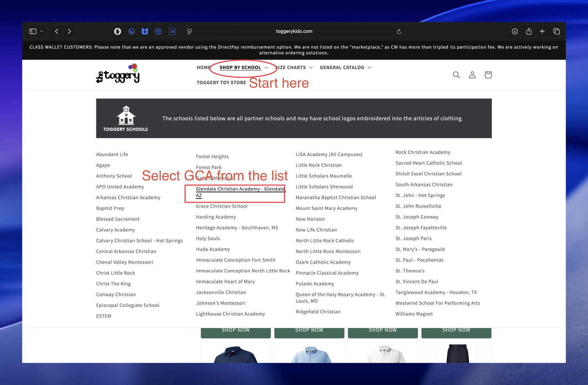Expand the SIZE CHARTS dropdown
The image size is (588, 385).
coord(294,67)
